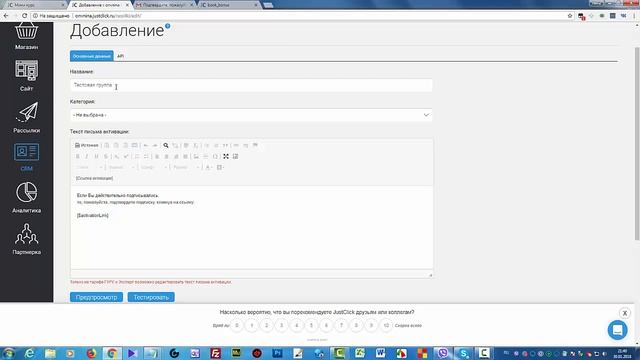Switch to the book_bonus browser tab
The height and width of the screenshot is (360, 640).
(x=229, y=5)
